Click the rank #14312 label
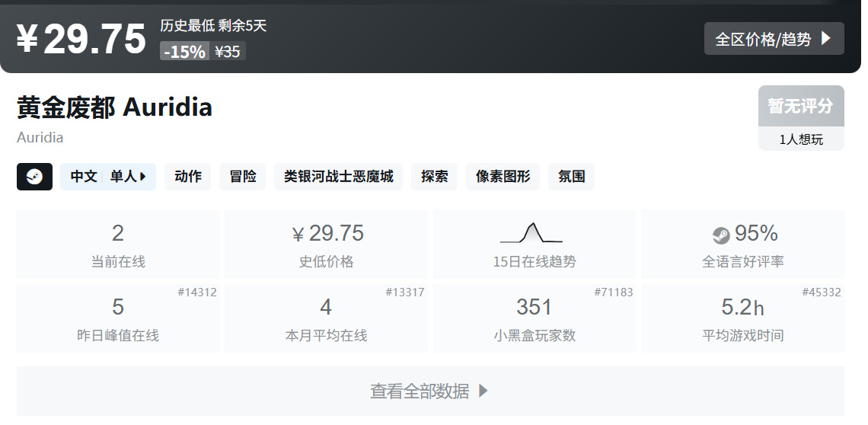The image size is (868, 425). tap(197, 292)
